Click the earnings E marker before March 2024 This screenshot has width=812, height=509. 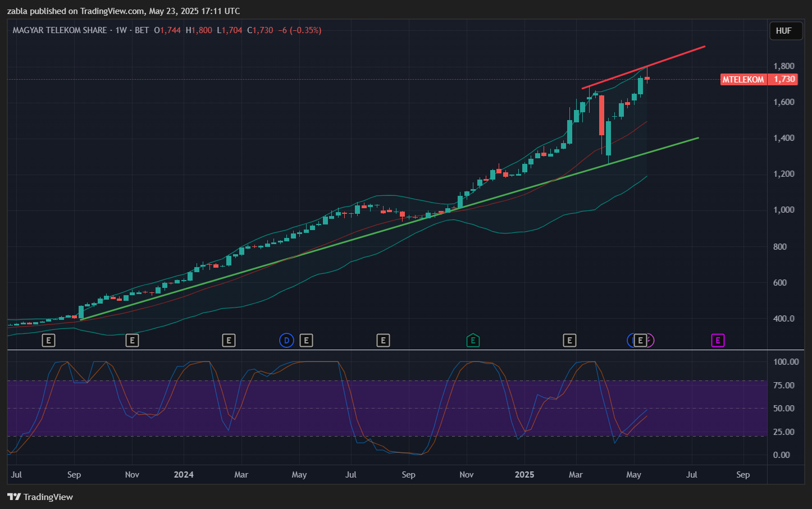pyautogui.click(x=229, y=340)
